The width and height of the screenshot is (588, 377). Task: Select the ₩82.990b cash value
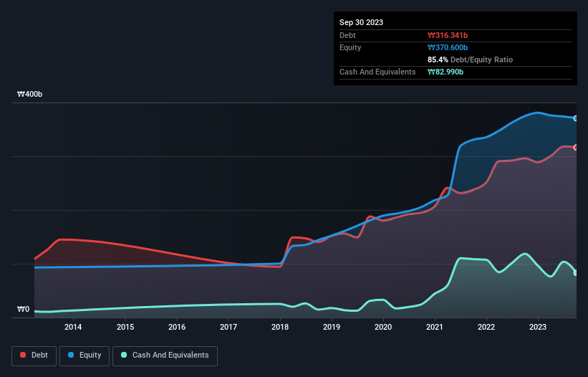pyautogui.click(x=445, y=72)
